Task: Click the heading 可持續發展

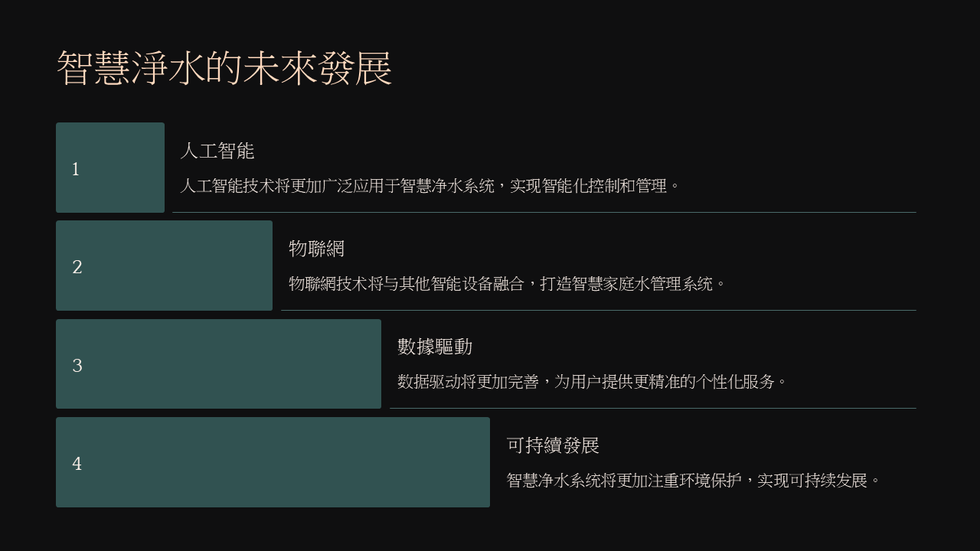Action: [x=553, y=445]
